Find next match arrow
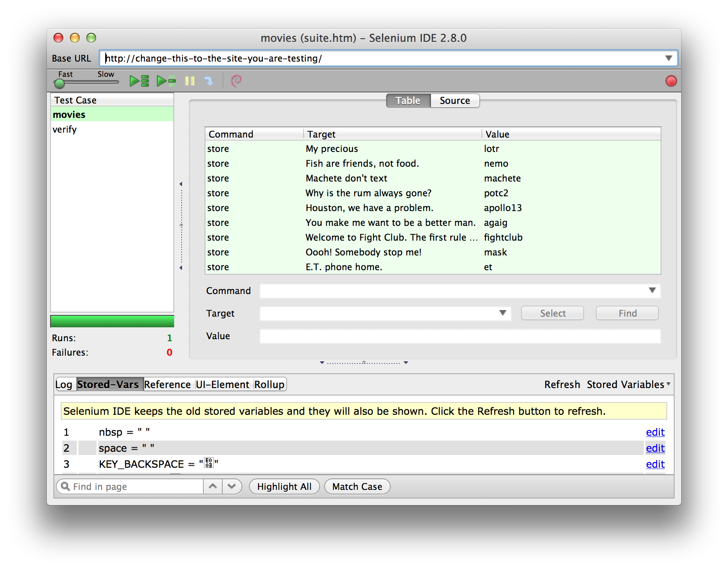This screenshot has height=570, width=728. pyautogui.click(x=232, y=486)
